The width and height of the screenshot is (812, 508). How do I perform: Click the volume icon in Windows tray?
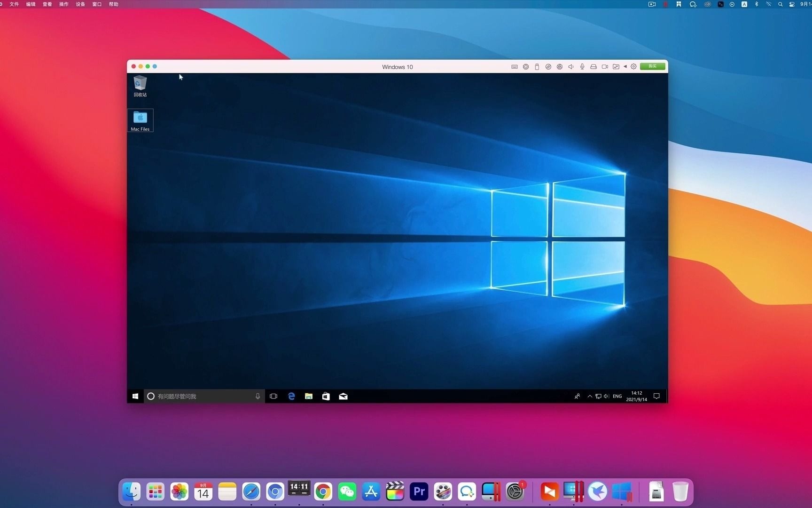pyautogui.click(x=606, y=397)
